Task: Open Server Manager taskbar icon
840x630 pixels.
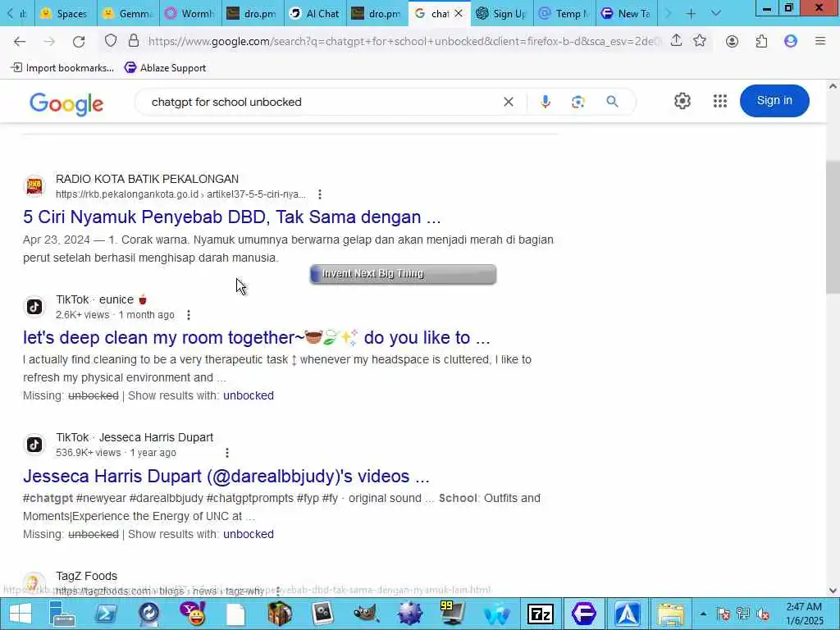Action: [62, 614]
